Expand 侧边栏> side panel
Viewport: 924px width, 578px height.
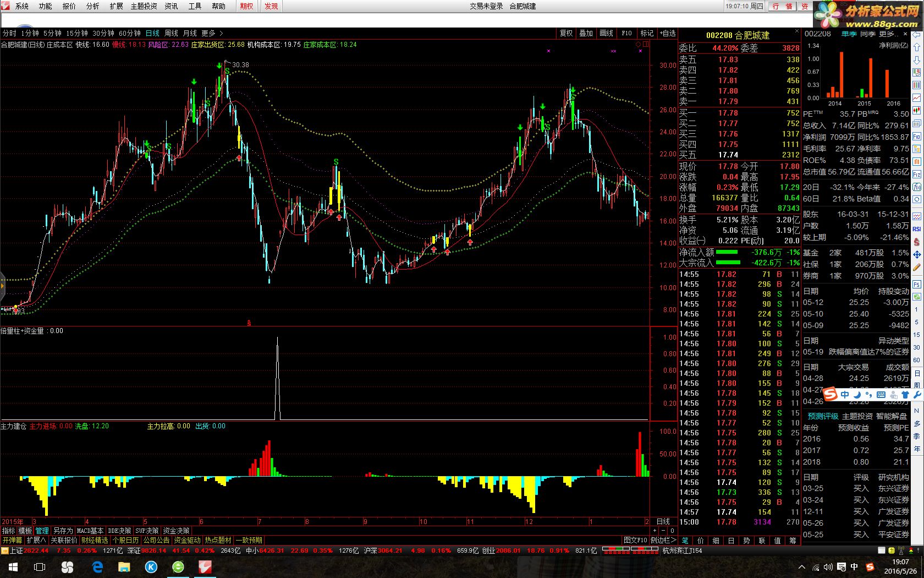click(663, 540)
